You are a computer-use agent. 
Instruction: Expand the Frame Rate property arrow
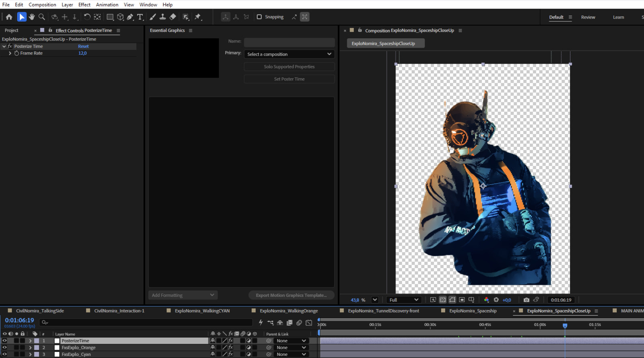tap(10, 53)
